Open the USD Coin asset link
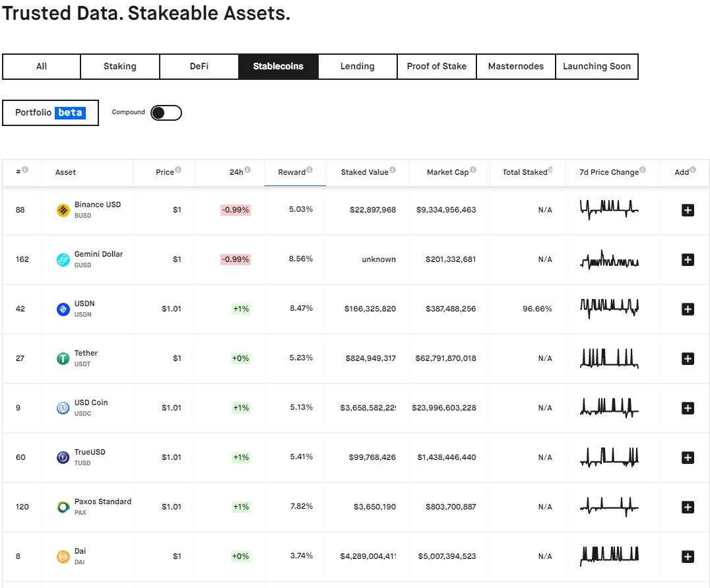Image resolution: width=710 pixels, height=588 pixels. point(91,403)
